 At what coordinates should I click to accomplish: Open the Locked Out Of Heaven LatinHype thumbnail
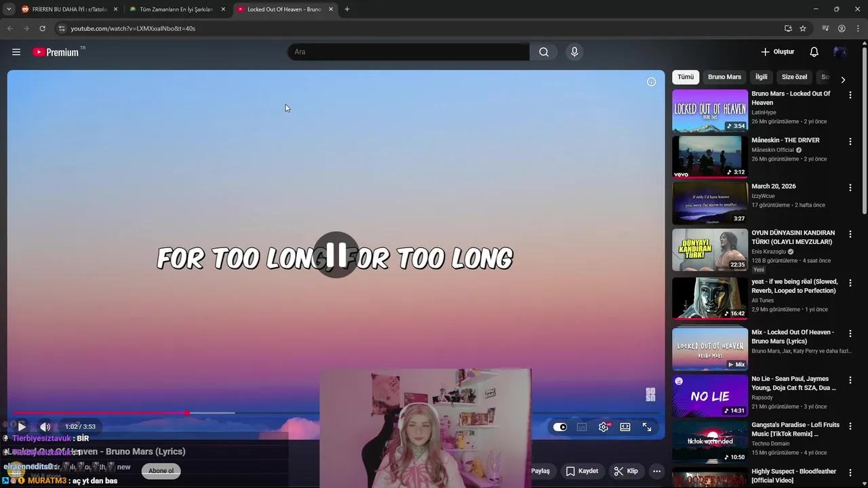tap(710, 110)
